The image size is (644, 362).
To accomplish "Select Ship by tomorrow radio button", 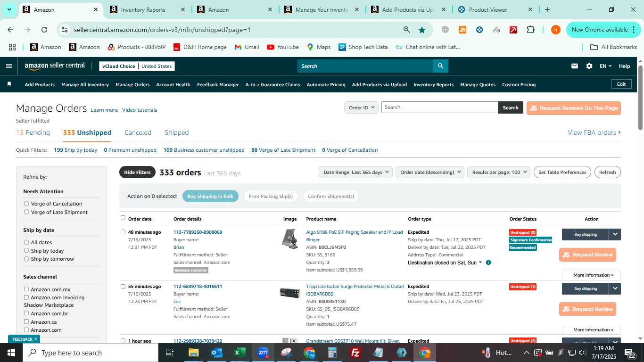I will [26, 259].
